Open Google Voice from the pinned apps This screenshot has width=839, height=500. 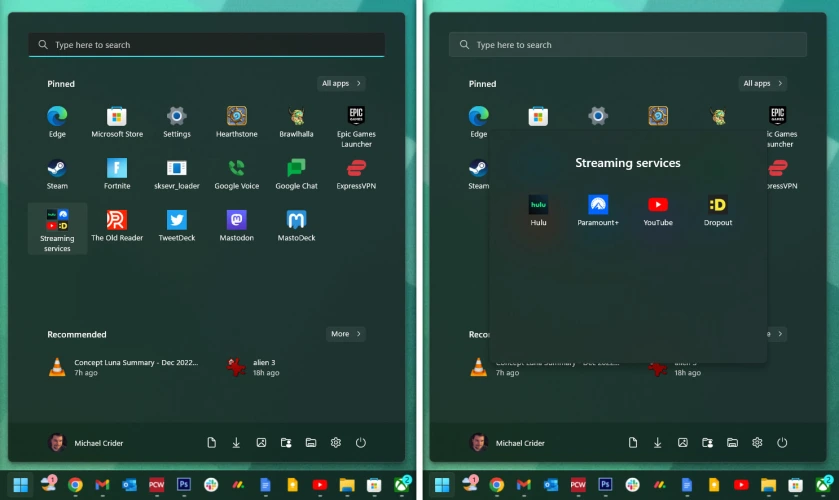236,173
